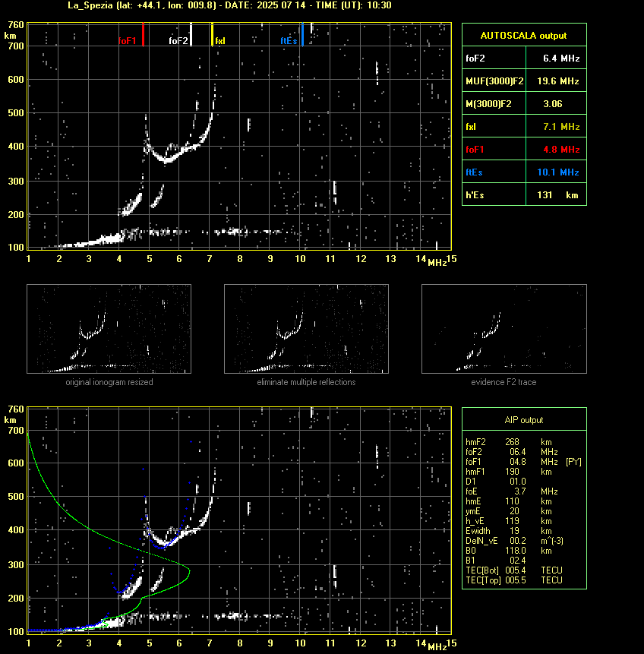Click the 760 km axis label on top ionogram
This screenshot has width=644, height=654.
click(x=16, y=25)
